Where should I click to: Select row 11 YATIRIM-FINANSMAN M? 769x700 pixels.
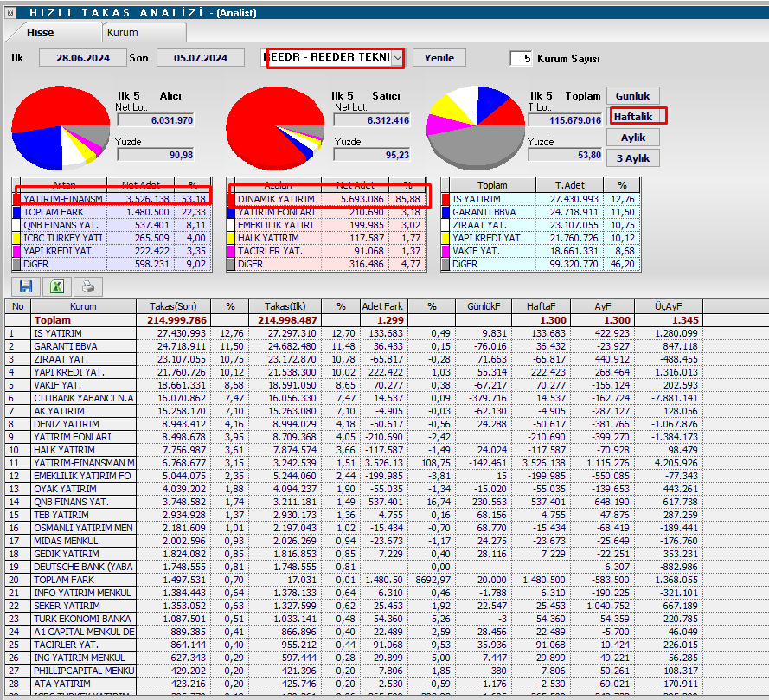click(x=354, y=463)
